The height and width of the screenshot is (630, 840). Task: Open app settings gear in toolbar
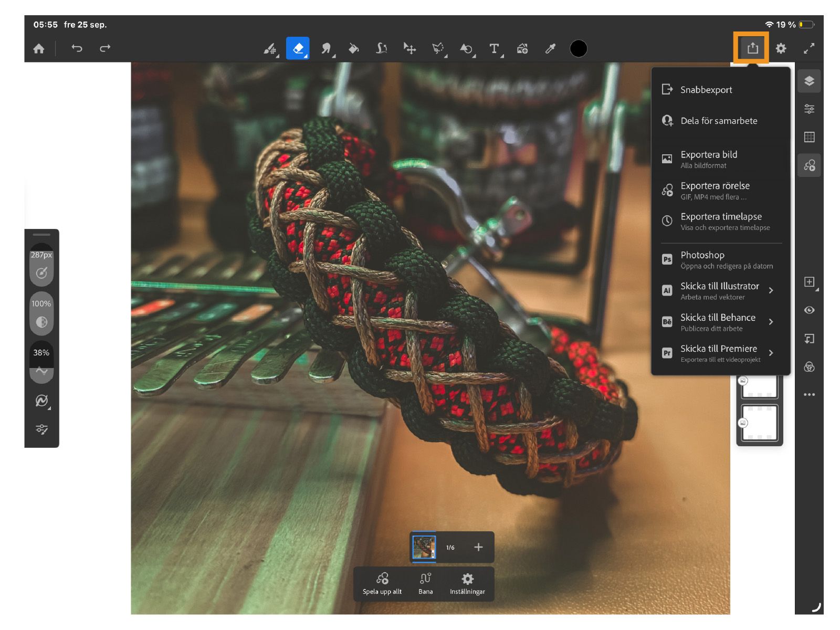tap(781, 48)
